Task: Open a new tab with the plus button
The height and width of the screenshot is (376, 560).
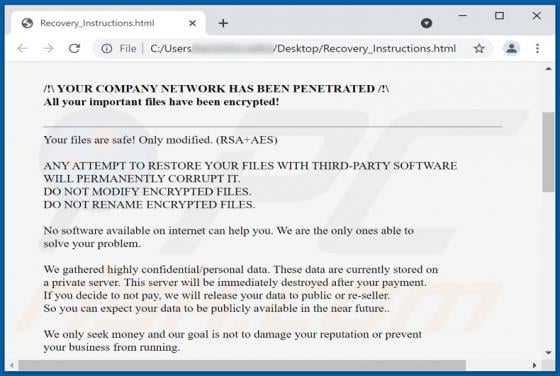Action: point(223,23)
